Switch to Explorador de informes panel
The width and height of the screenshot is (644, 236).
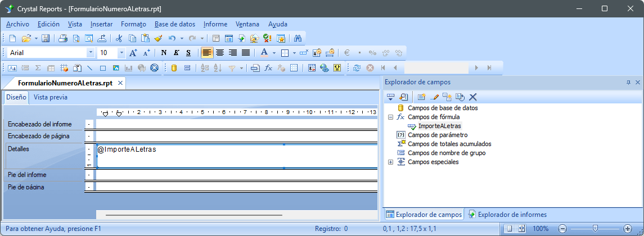pyautogui.click(x=507, y=214)
